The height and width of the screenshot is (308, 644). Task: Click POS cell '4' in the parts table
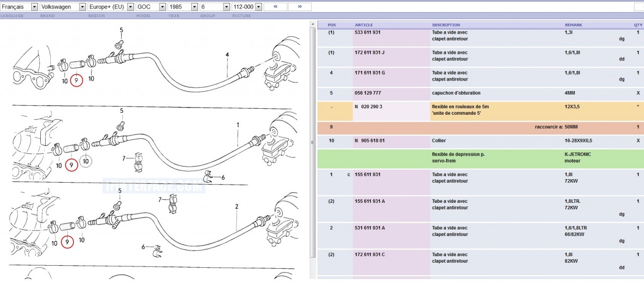click(x=331, y=72)
